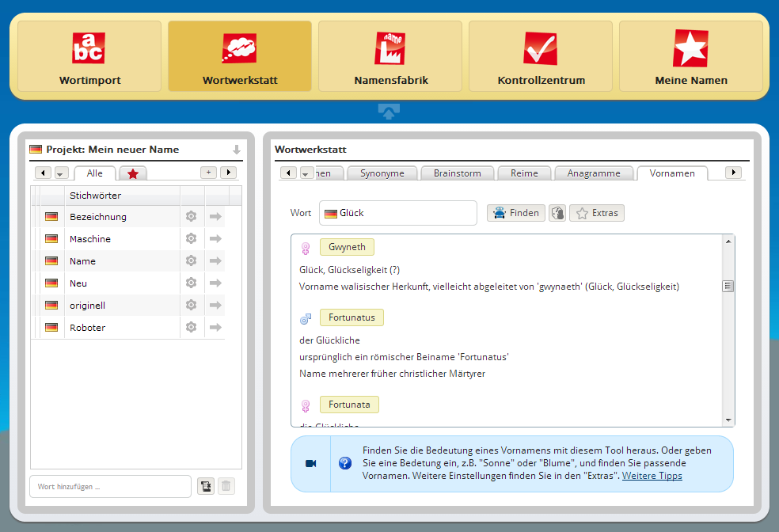Open the Synonyme tab
779x532 pixels.
click(382, 173)
